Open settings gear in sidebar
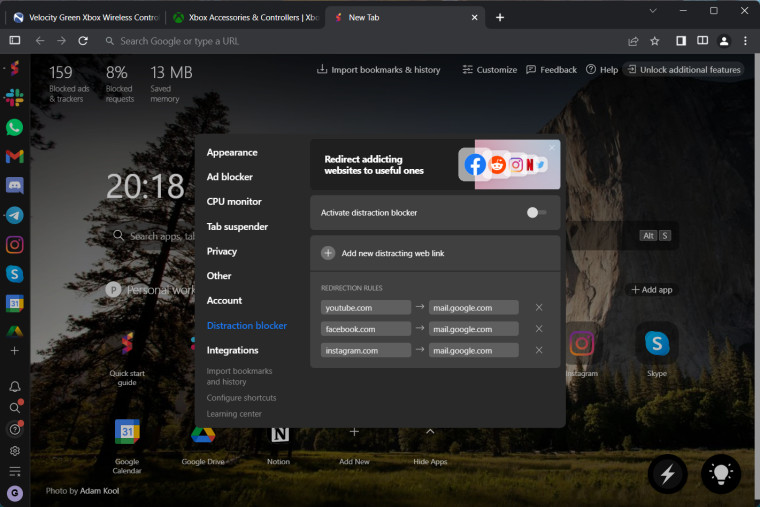760x507 pixels. coord(15,451)
